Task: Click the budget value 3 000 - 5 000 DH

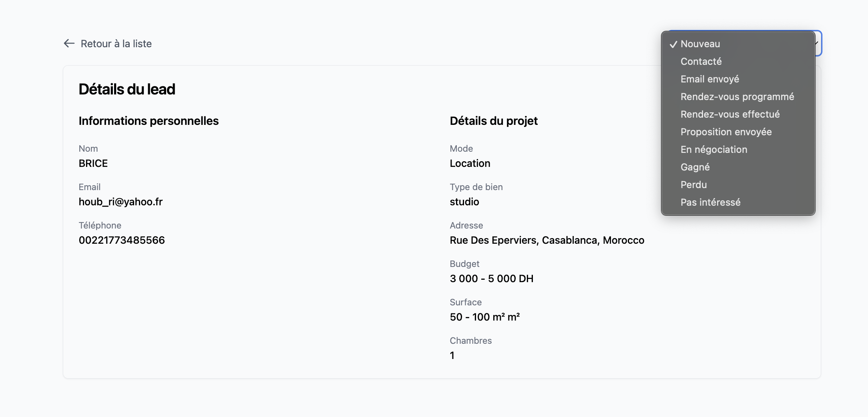Action: pos(491,279)
